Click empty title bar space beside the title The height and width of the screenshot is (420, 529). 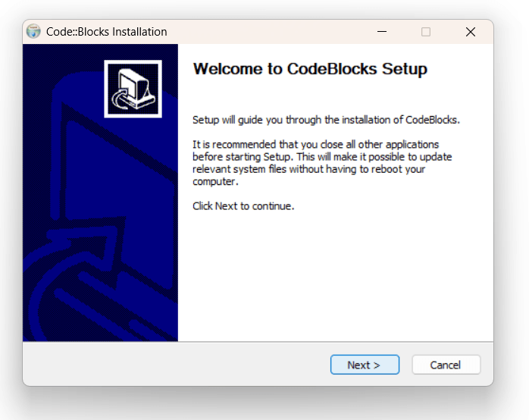tap(265, 32)
